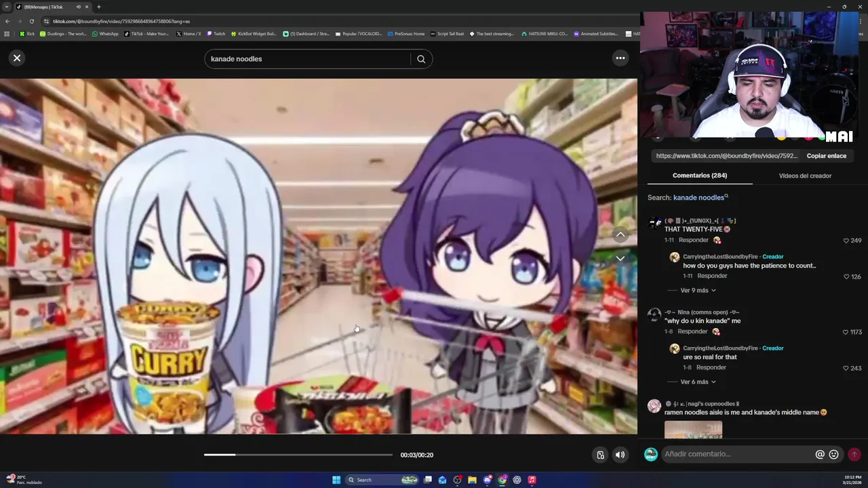The image size is (868, 488).
Task: Open the Apple Music taskbar icon
Action: (x=532, y=480)
